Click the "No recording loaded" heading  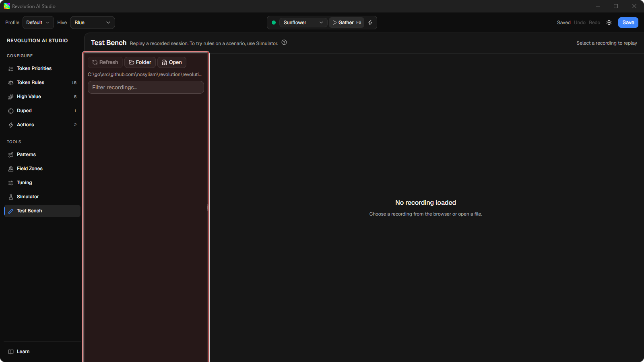tap(425, 203)
